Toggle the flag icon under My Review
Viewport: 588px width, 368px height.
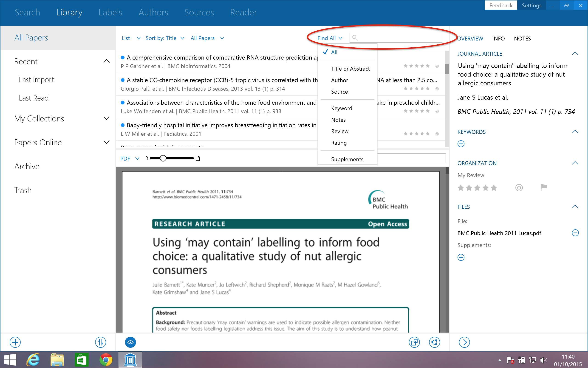tap(544, 188)
